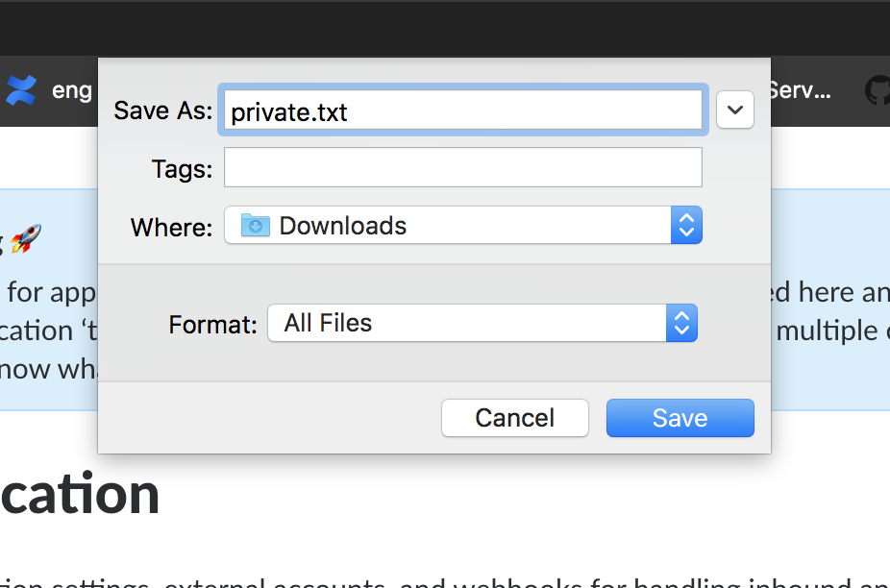
Task: Click the 'Tags:' label
Action: (182, 169)
